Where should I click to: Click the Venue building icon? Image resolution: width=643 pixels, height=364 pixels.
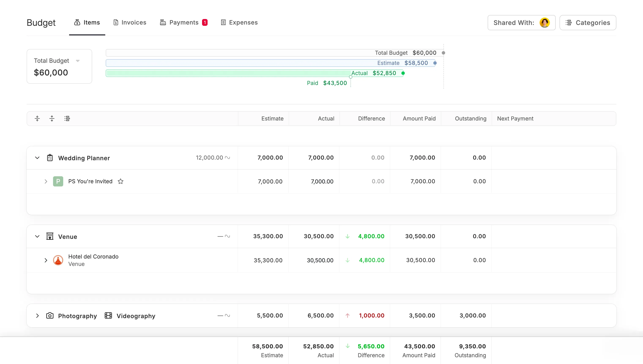pos(50,236)
